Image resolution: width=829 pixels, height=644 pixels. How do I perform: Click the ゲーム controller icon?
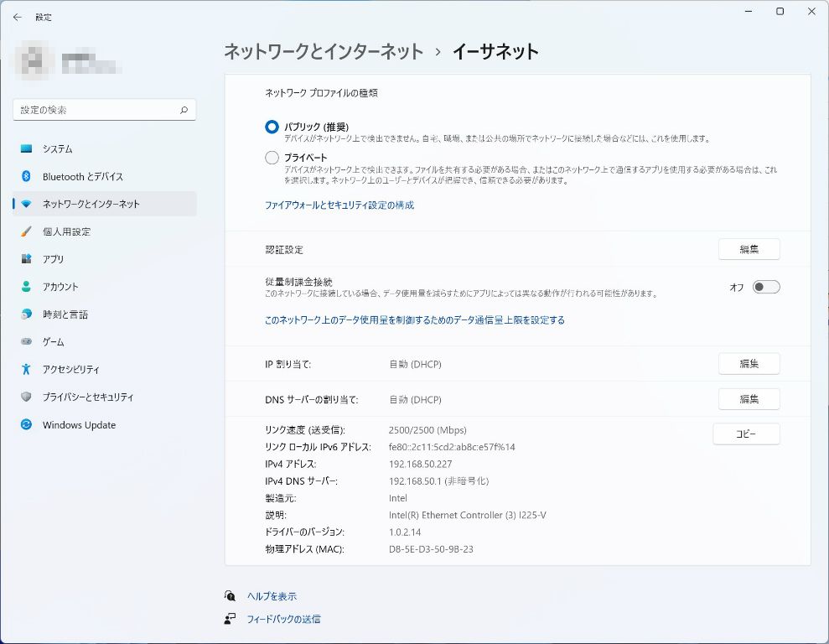tap(27, 342)
